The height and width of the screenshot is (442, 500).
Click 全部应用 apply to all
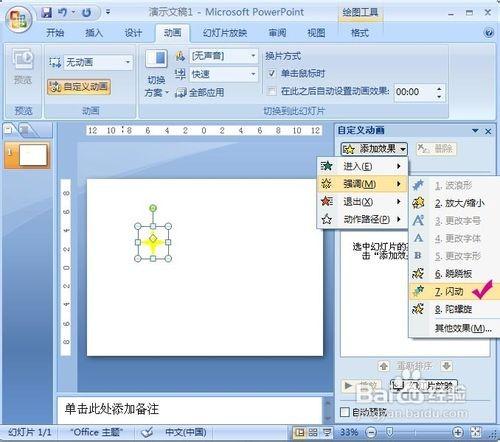click(200, 92)
